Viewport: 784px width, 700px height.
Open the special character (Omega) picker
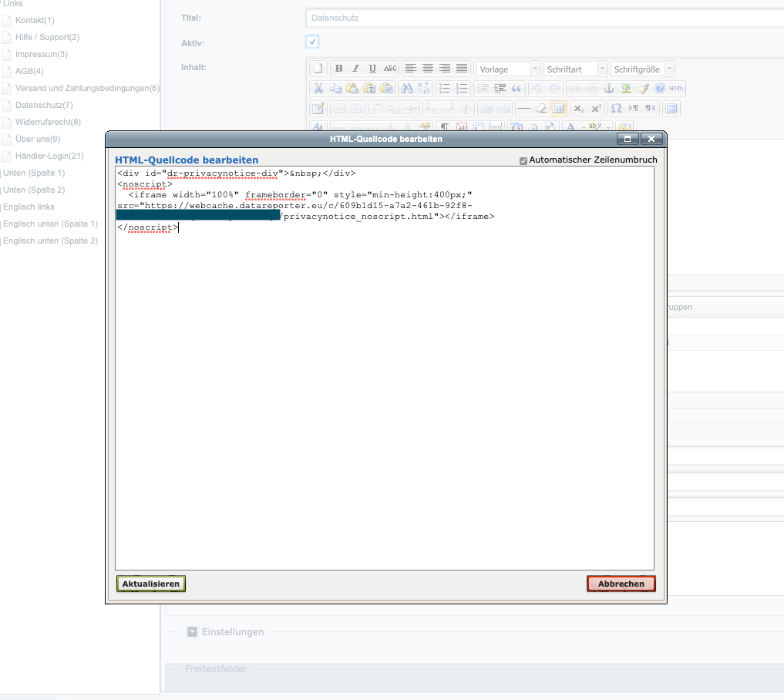pos(617,108)
